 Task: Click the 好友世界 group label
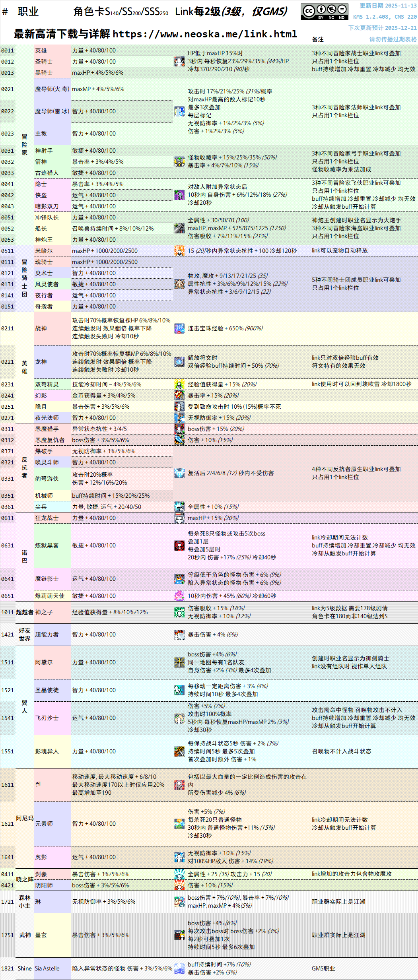[24, 635]
